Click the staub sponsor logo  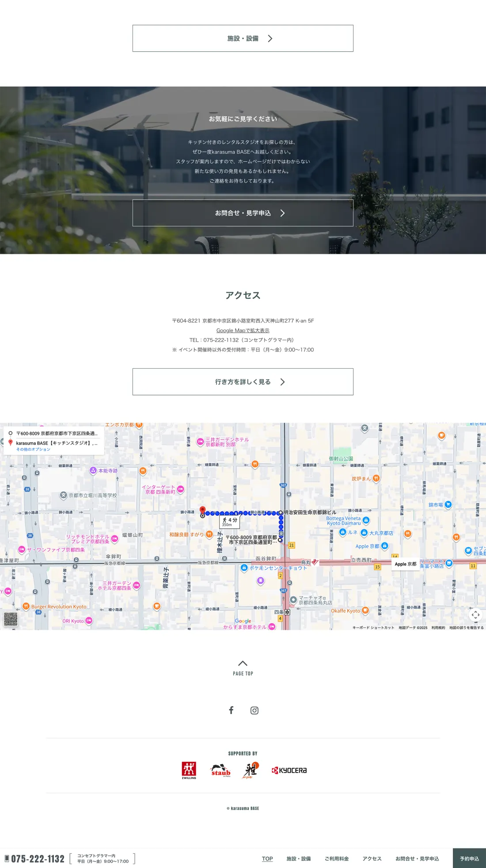(x=220, y=770)
